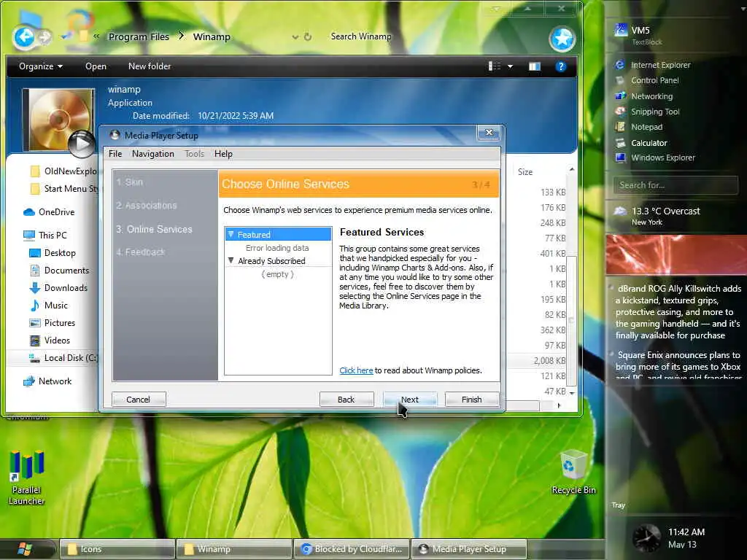The width and height of the screenshot is (747, 560).
Task: Click Open in Explorer command bar
Action: tap(96, 66)
